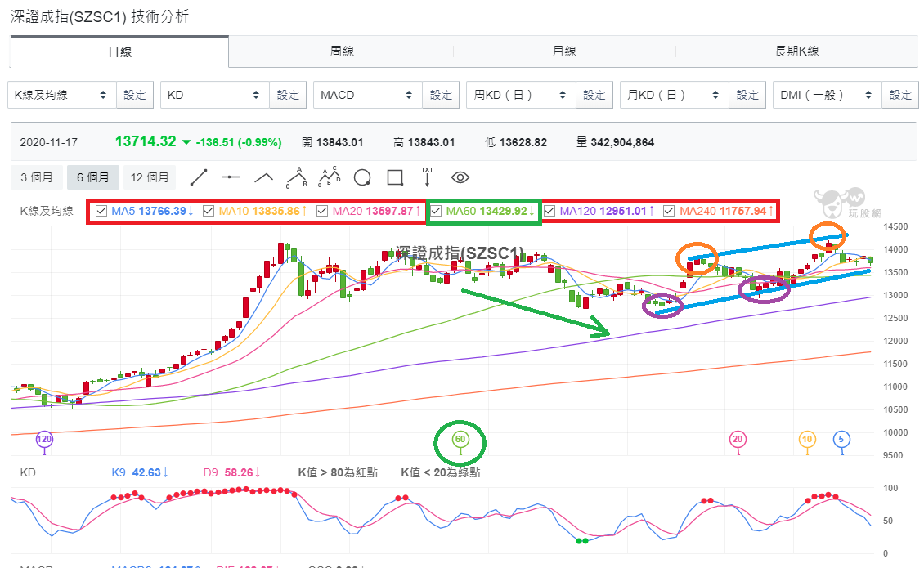Select the 6 個月 time range

tap(93, 177)
